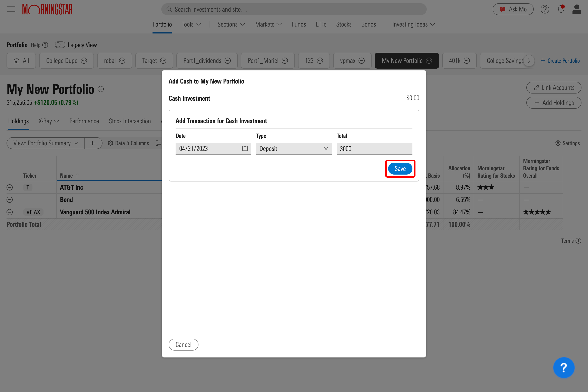Open the calendar picker in Date field
Viewport: 588px width, 392px height.
(245, 148)
